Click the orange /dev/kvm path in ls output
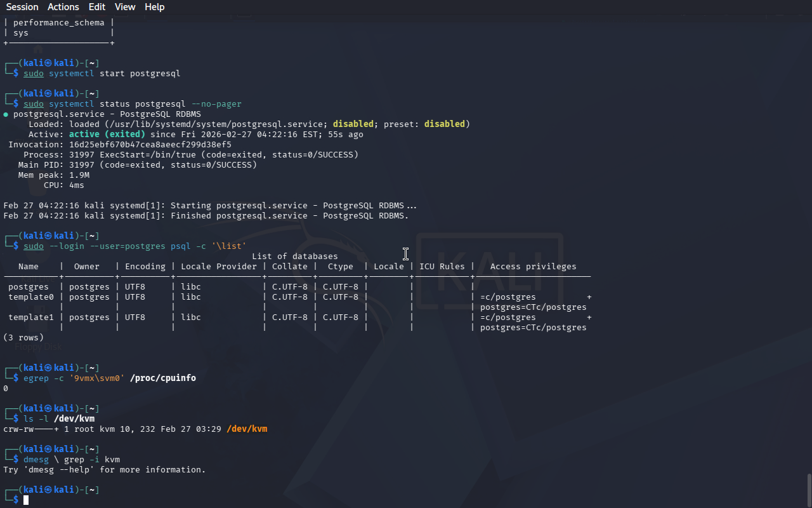This screenshot has height=508, width=812. click(x=247, y=429)
